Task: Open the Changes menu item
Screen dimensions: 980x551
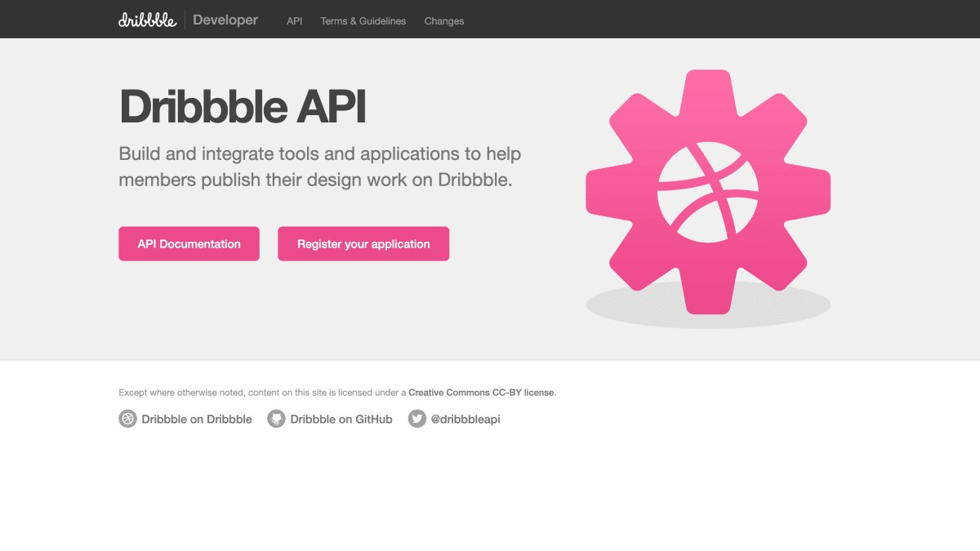Action: coord(444,21)
